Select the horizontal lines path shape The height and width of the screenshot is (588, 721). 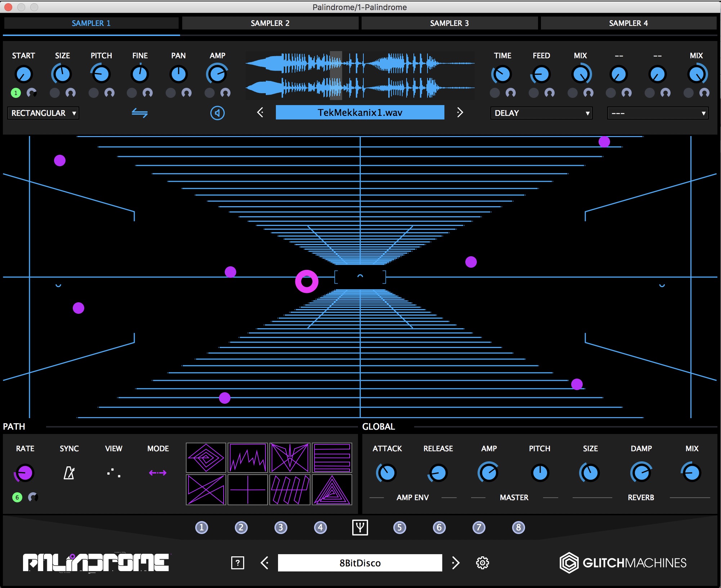332,458
